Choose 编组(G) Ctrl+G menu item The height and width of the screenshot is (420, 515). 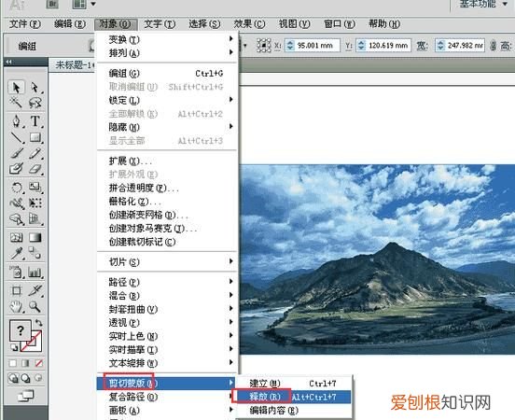(x=167, y=73)
